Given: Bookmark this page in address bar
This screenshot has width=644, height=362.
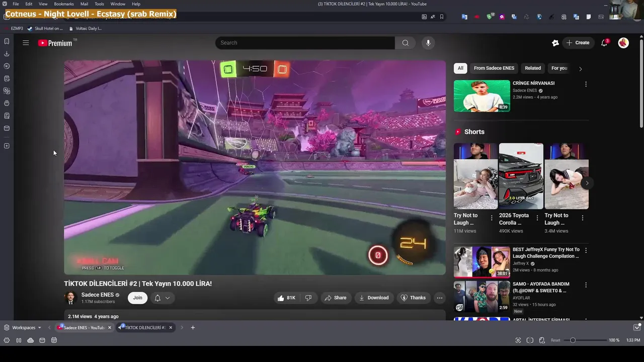Looking at the screenshot, I should (x=442, y=17).
